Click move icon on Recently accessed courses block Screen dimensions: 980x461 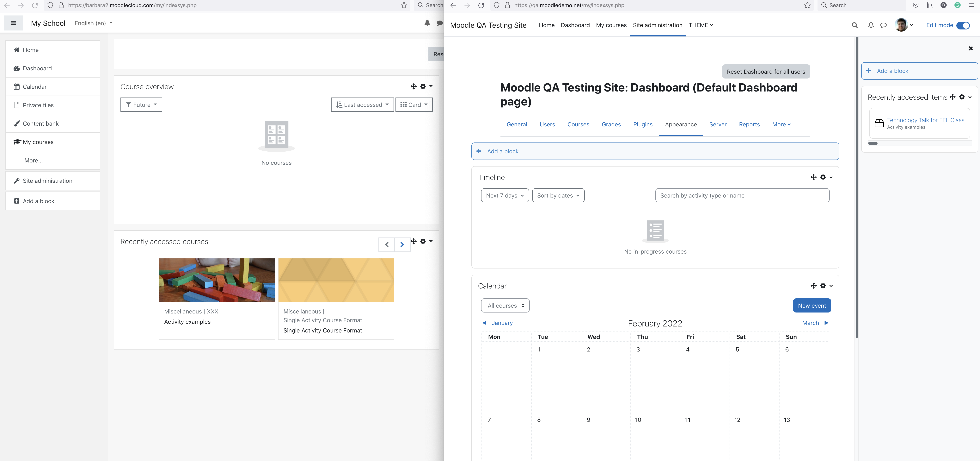coord(413,241)
